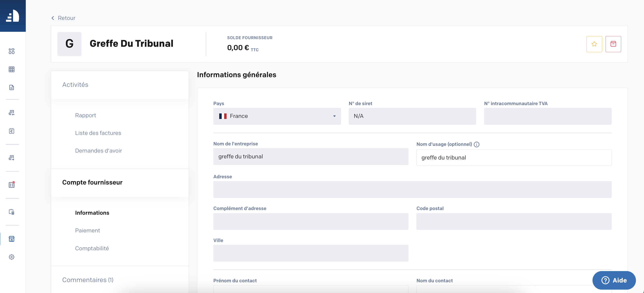
Task: Archive supplier using the red box button
Action: 613,44
